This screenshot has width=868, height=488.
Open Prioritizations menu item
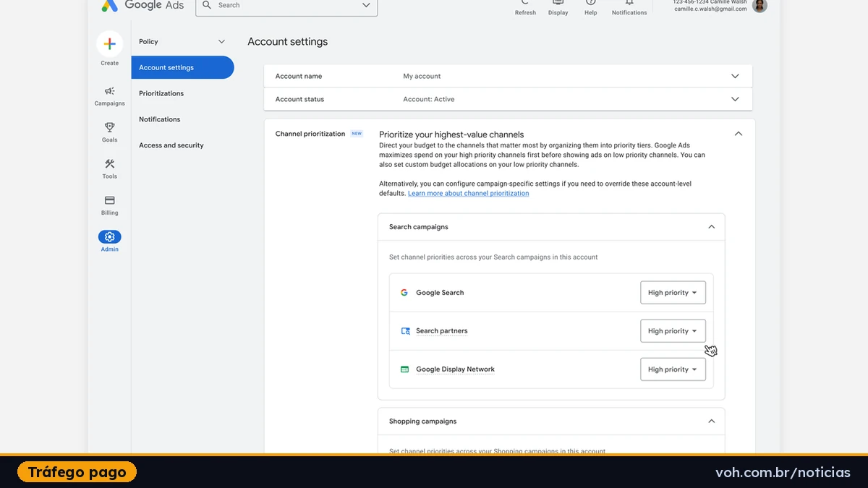click(x=161, y=93)
